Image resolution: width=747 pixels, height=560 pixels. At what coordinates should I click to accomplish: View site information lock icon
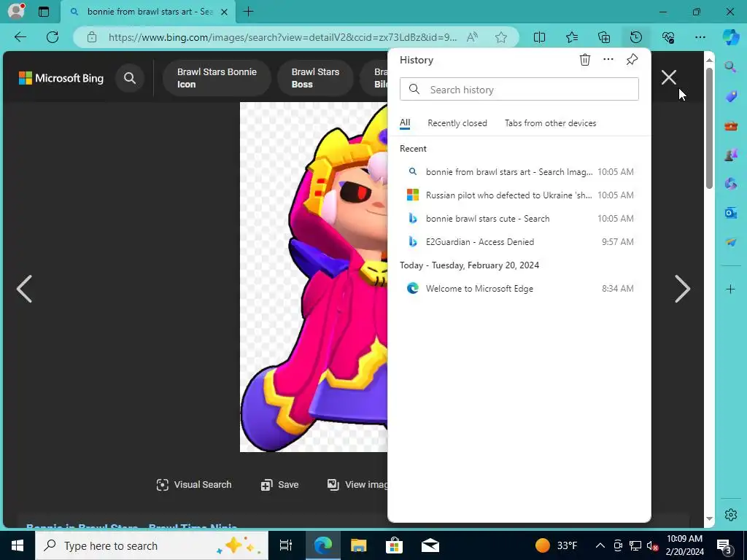point(91,37)
